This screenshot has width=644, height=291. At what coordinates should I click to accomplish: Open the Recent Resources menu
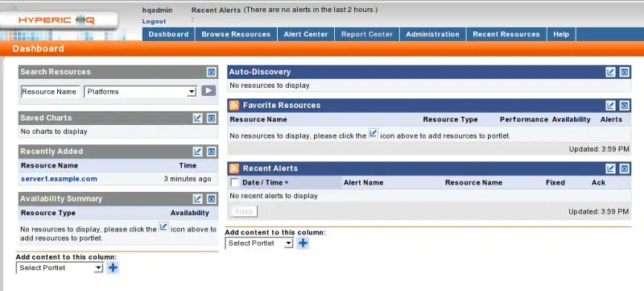506,35
